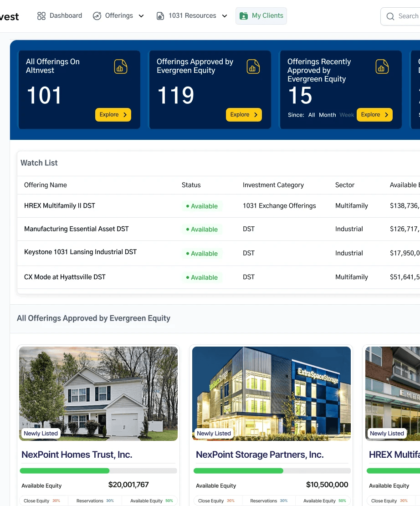Click the count 15 on Recently Approved card
The image size is (420, 506).
point(300,96)
